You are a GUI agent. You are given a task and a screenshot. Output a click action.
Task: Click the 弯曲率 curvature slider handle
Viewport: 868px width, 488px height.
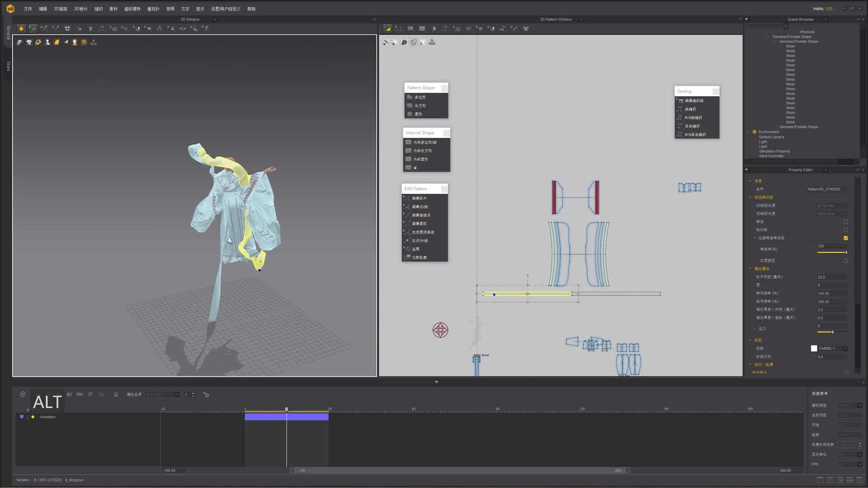tap(846, 252)
